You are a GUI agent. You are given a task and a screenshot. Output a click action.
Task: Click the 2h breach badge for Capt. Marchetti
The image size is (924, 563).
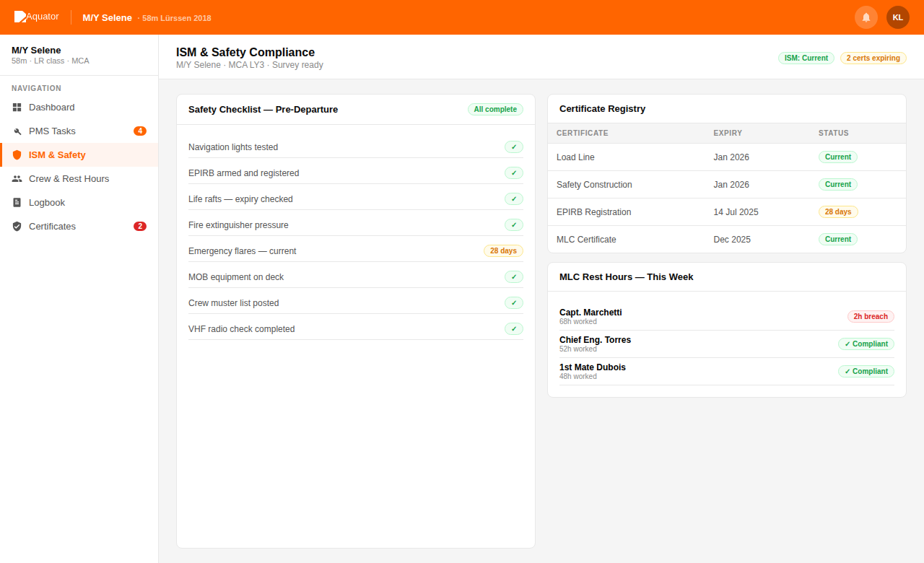coord(871,317)
